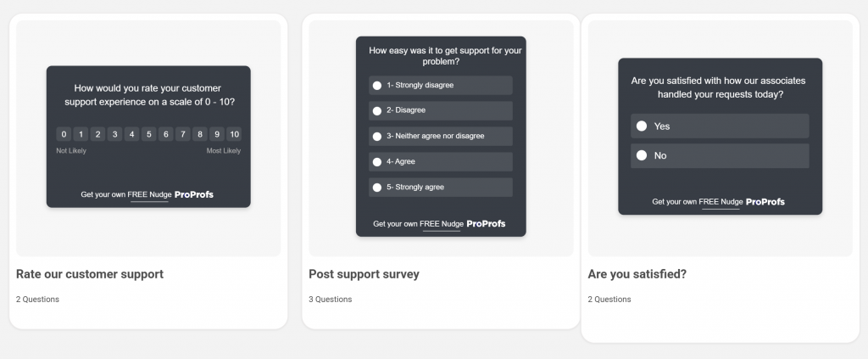Choose the '5- Strongly agree' option
This screenshot has width=868, height=359.
click(x=376, y=188)
